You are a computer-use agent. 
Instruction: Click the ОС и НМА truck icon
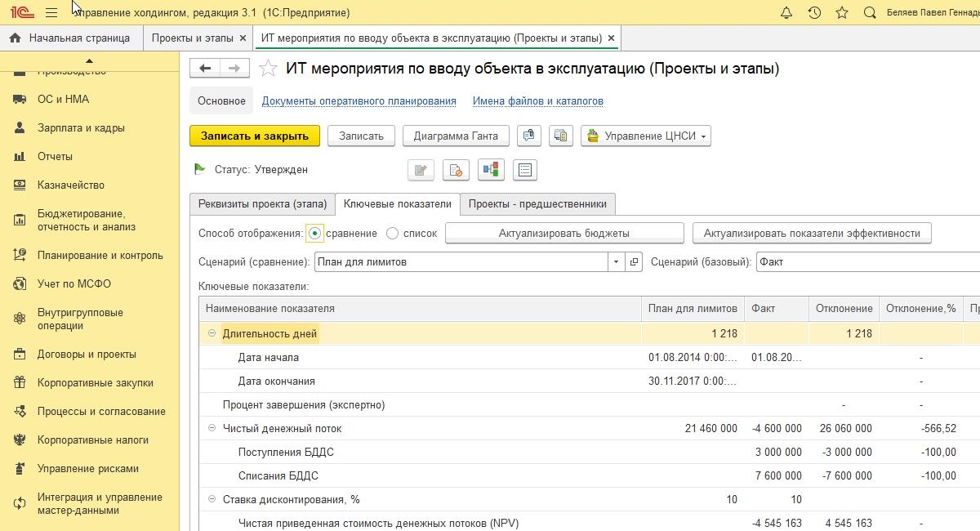(x=20, y=99)
